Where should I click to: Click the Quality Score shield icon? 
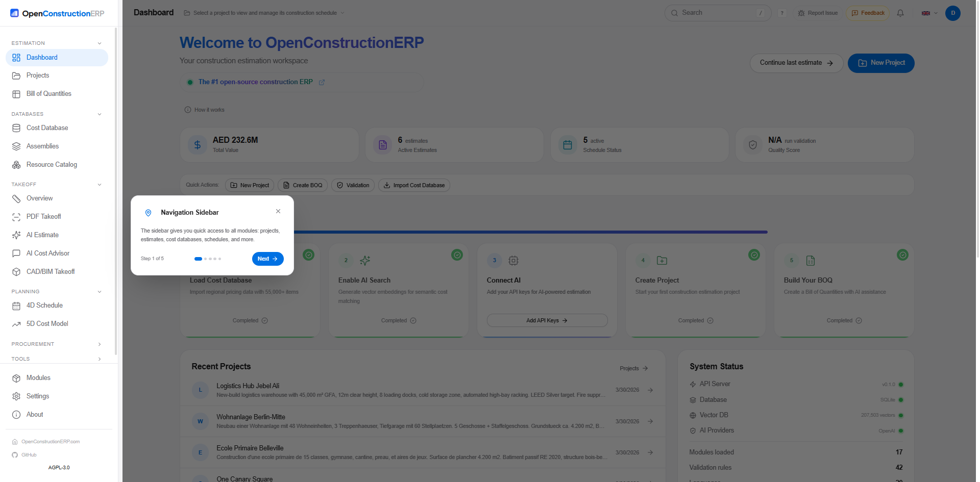pos(752,145)
